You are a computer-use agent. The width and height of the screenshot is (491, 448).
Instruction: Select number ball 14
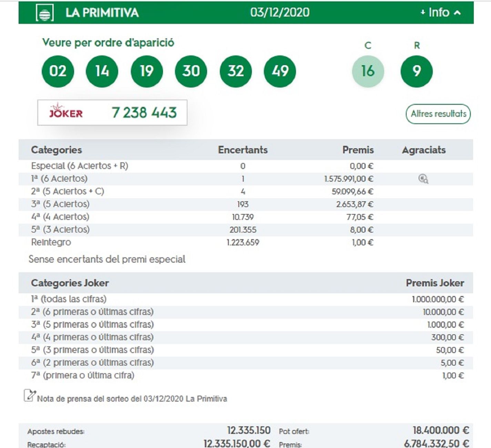(x=102, y=71)
